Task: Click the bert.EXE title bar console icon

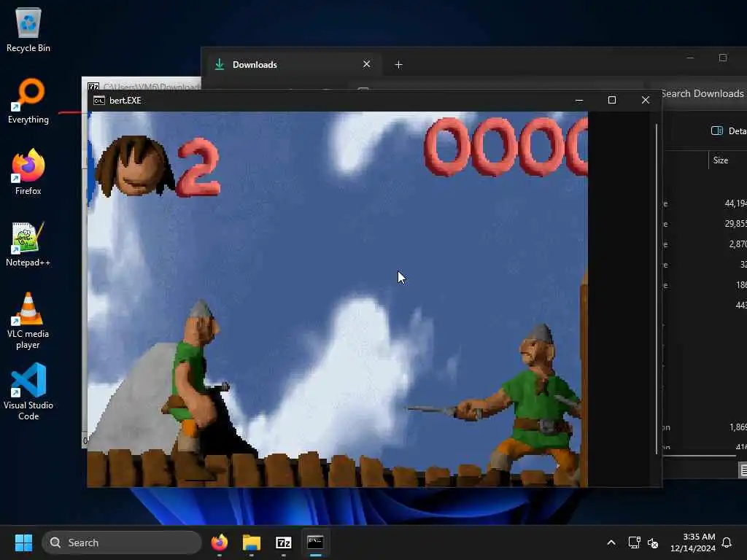Action: pyautogui.click(x=98, y=101)
